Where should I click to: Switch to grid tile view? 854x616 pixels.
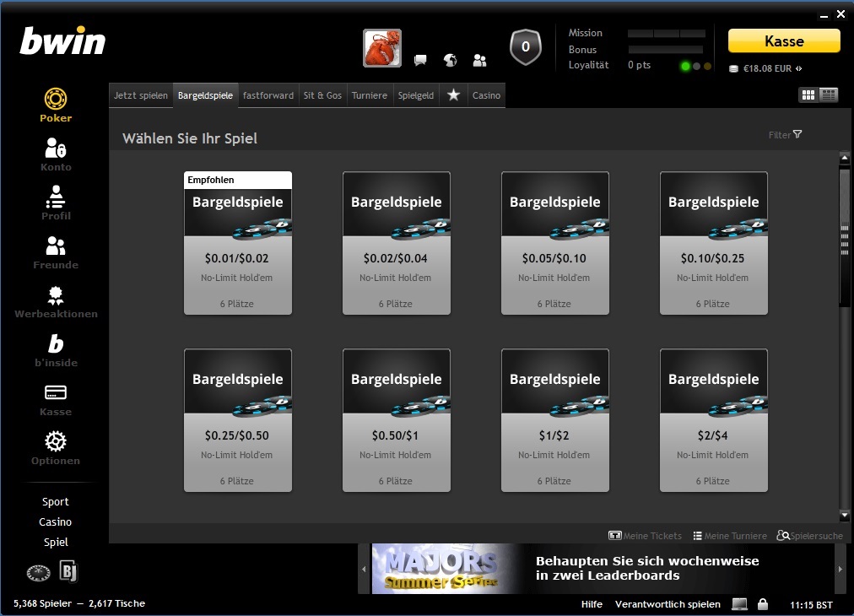[x=808, y=95]
